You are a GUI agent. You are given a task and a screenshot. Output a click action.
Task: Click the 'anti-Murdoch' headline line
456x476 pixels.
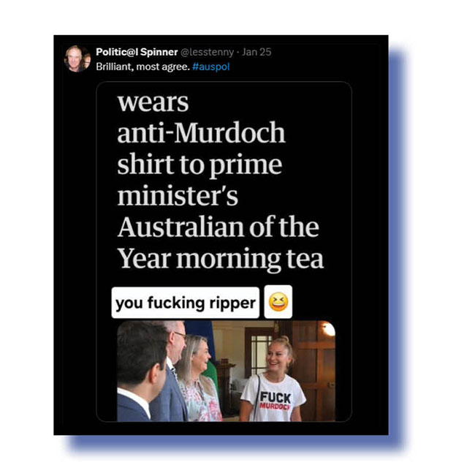pyautogui.click(x=201, y=132)
